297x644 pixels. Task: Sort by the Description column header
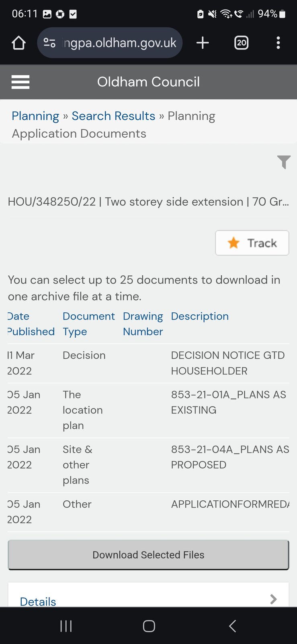coord(200,316)
